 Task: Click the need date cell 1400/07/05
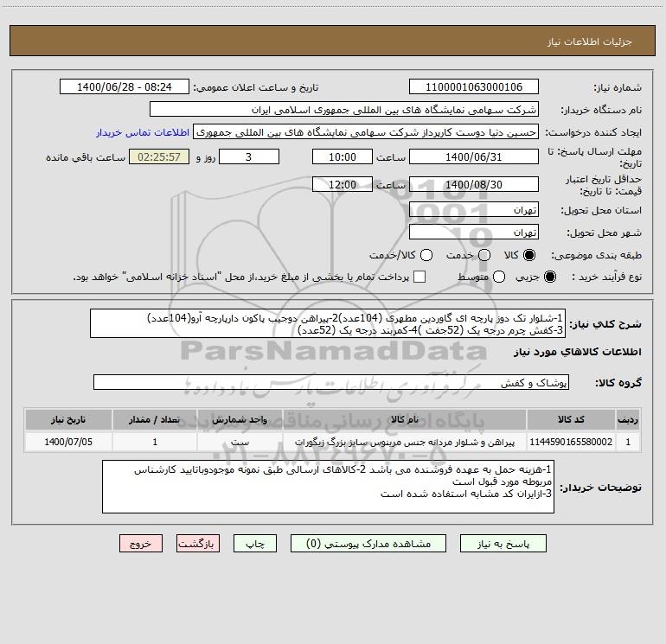pos(68,442)
